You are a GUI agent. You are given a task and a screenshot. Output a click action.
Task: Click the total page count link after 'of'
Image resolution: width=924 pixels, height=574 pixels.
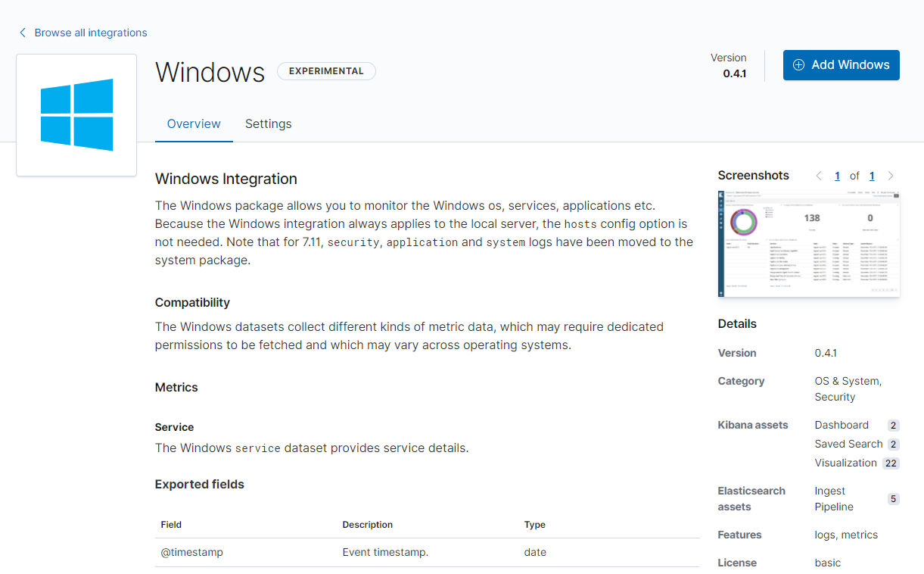click(872, 175)
